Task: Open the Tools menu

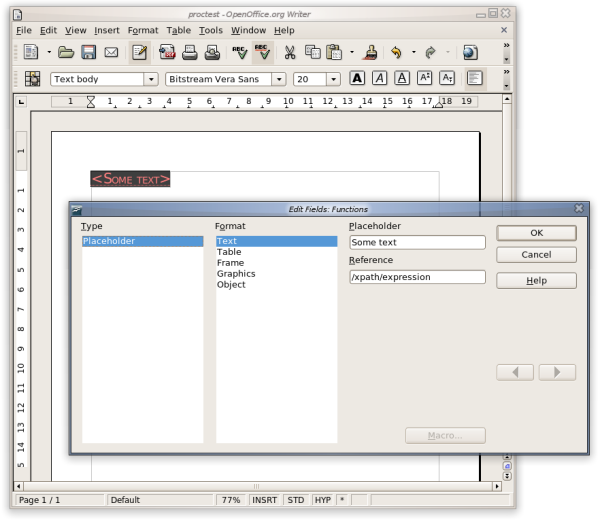Action: [x=210, y=30]
